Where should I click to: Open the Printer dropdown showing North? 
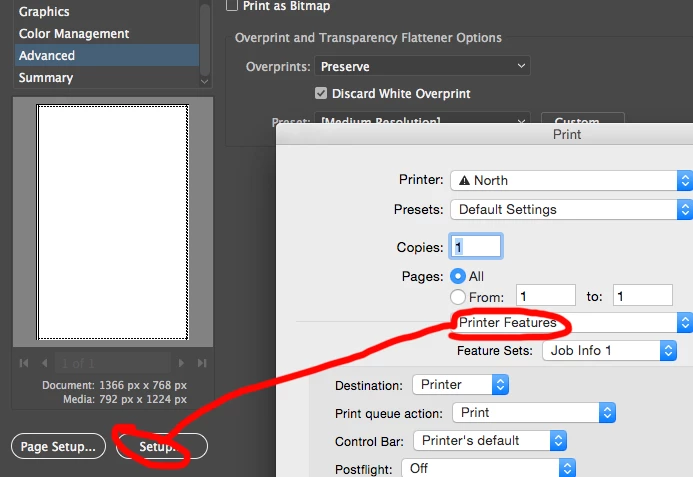(571, 181)
